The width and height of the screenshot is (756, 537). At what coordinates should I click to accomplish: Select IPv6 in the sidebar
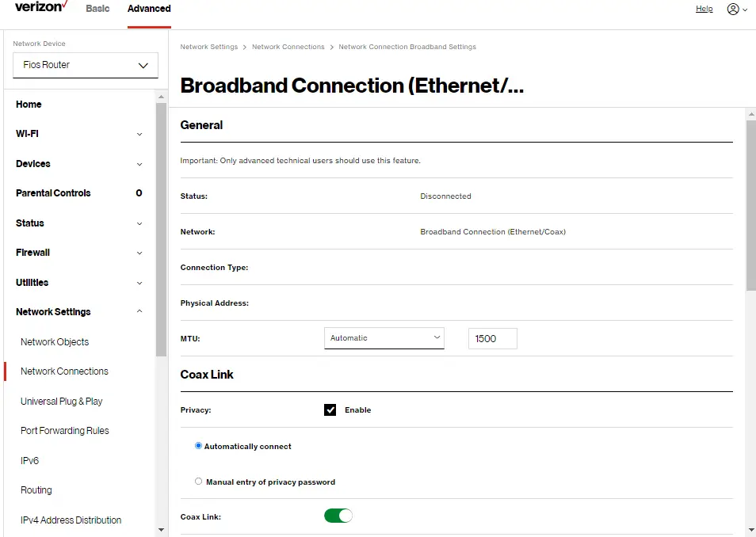click(29, 460)
